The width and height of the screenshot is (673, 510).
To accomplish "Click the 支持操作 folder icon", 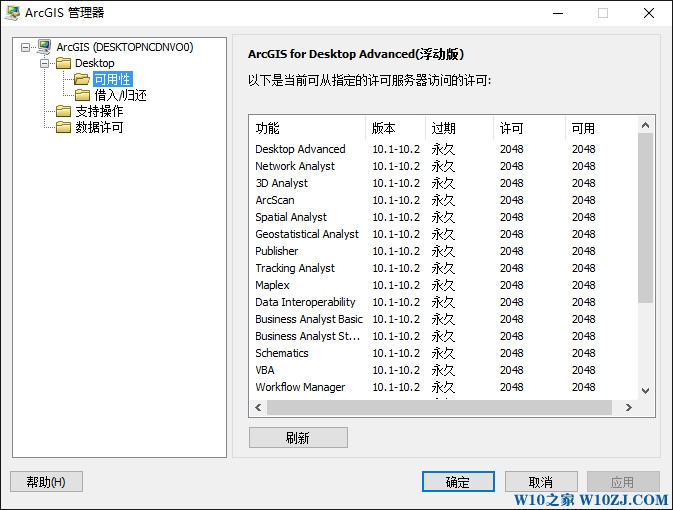I will [63, 111].
